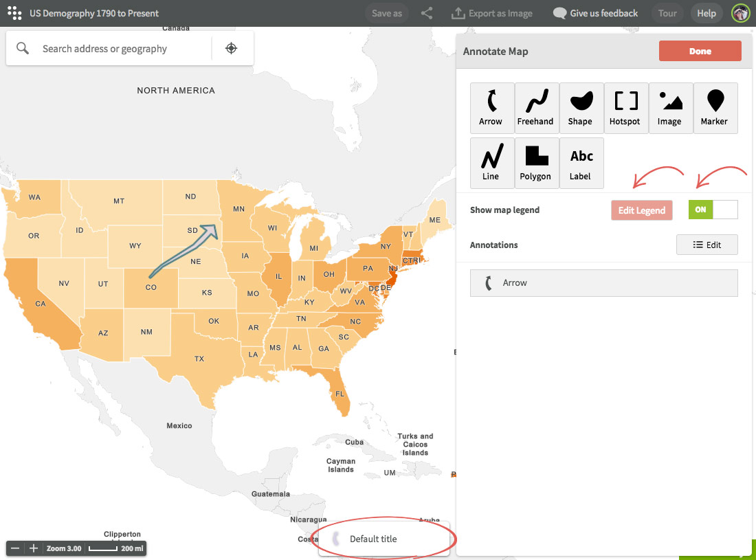Click the TX state label

pyautogui.click(x=199, y=359)
